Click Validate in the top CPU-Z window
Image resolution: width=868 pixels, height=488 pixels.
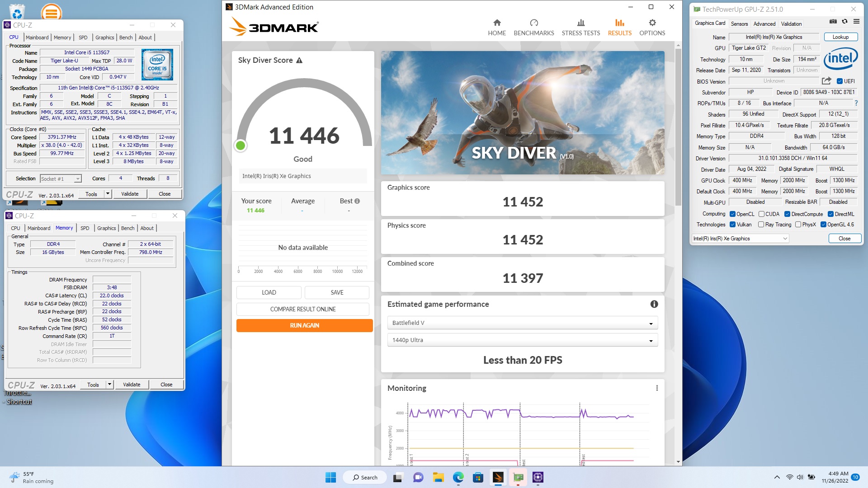point(130,194)
